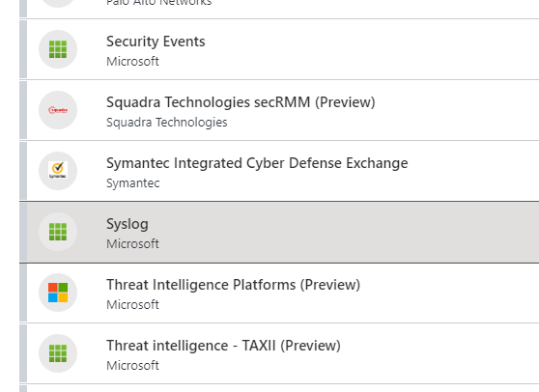Screen dimensions: 539x392
Task: Open Symantec Integrated Cyber Defense Exchange
Action: point(257,163)
